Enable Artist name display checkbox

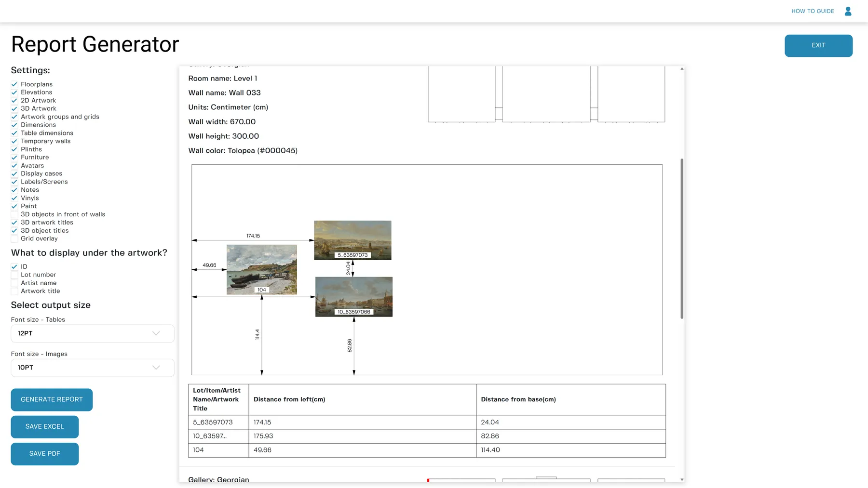14,283
